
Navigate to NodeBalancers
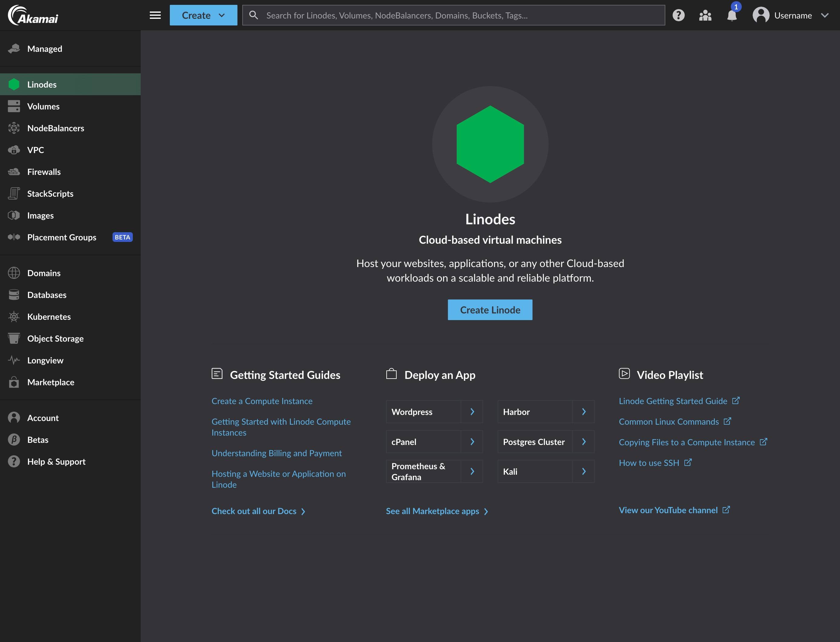point(56,127)
